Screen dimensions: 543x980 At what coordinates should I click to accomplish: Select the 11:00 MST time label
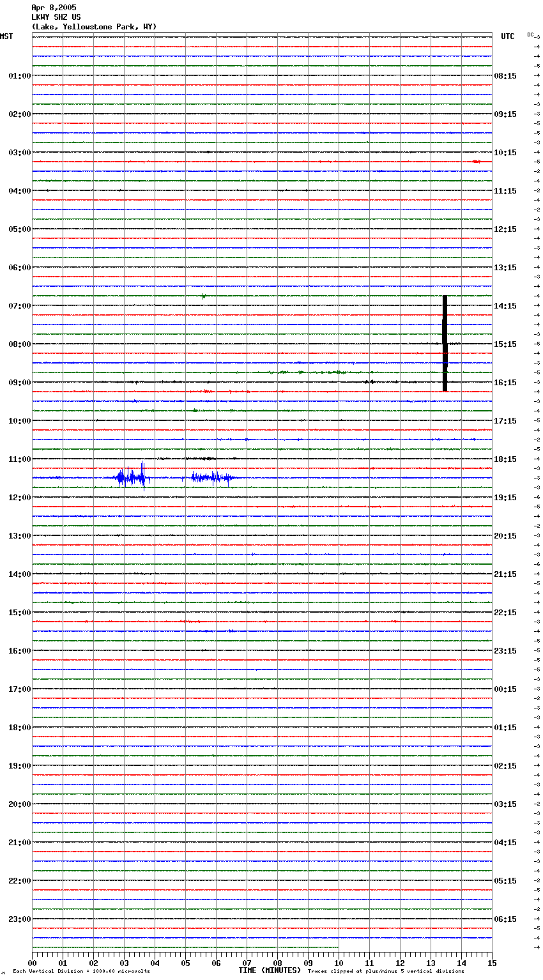coord(19,459)
